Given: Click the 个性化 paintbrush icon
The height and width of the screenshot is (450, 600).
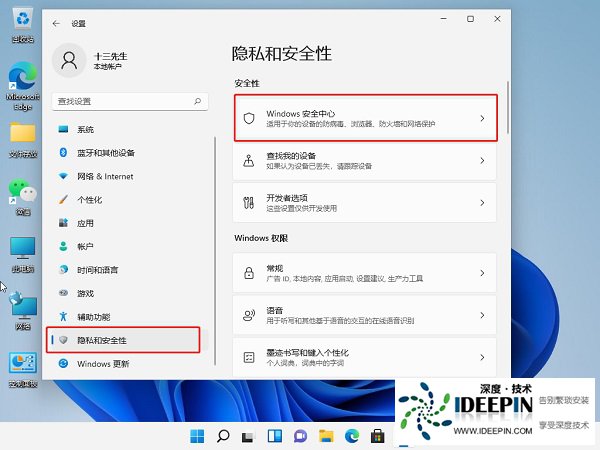Looking at the screenshot, I should tap(63, 199).
